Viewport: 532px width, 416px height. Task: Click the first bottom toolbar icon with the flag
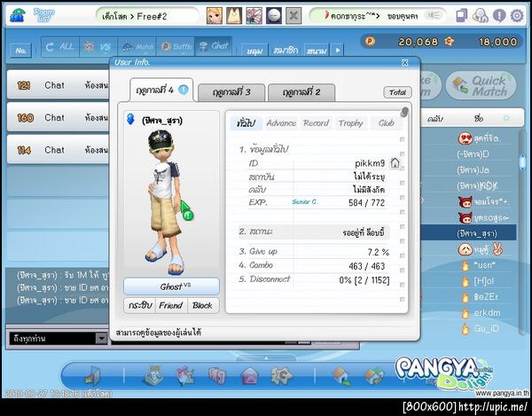coord(92,376)
